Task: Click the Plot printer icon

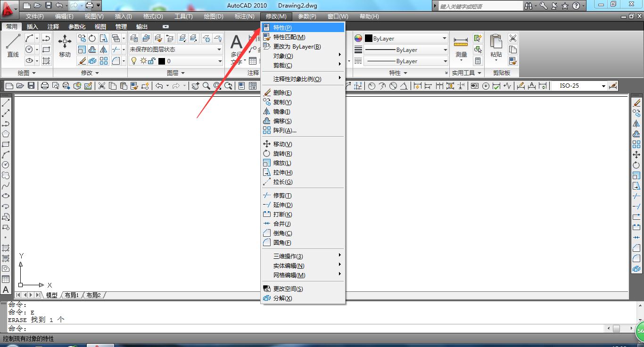Action: (x=44, y=85)
